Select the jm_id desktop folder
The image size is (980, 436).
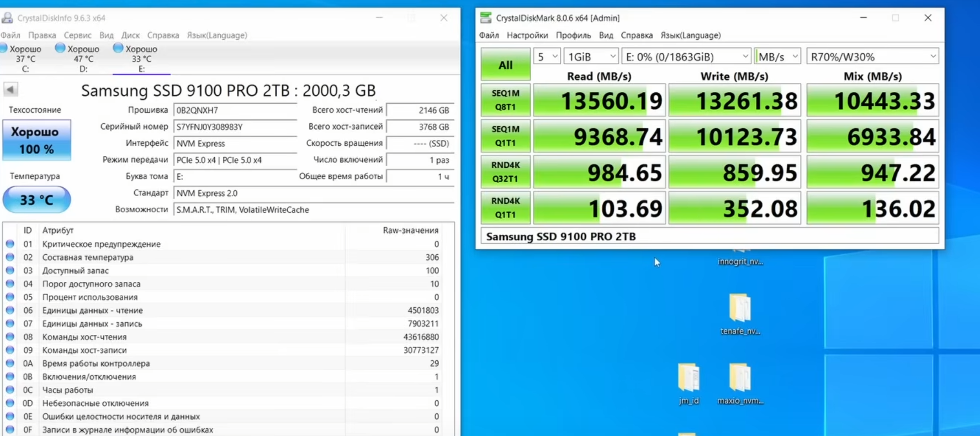point(688,384)
